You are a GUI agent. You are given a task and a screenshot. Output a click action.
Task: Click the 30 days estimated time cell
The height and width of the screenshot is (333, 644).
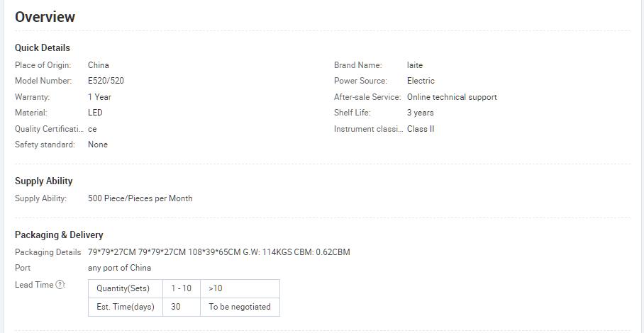(176, 307)
